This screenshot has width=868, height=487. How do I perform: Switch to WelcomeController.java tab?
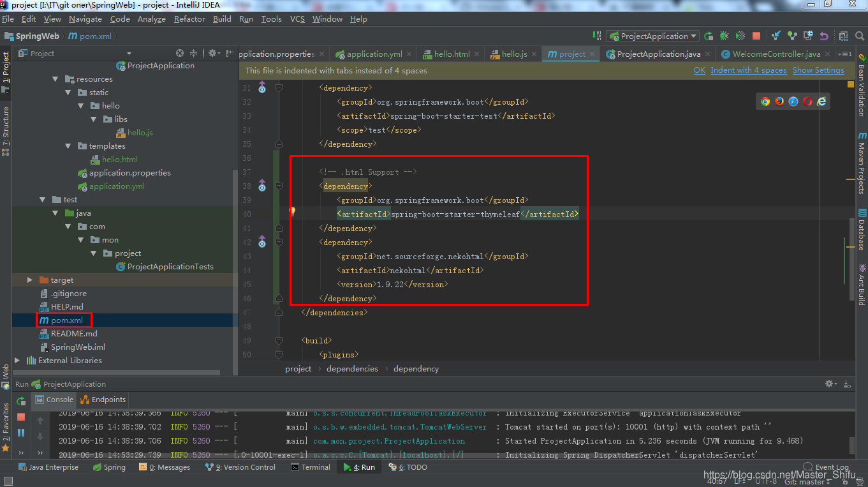(776, 54)
